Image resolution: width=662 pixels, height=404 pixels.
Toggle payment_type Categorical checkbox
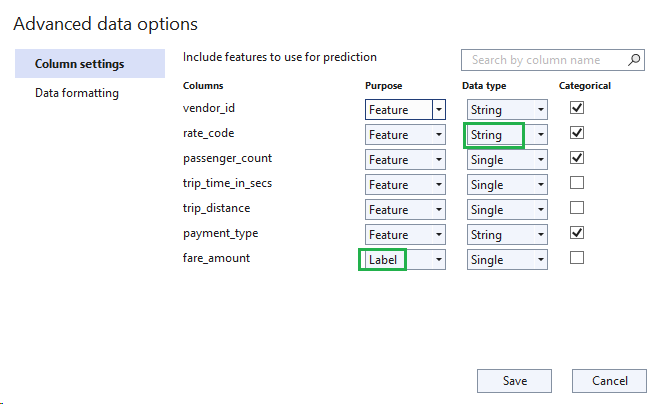pos(577,233)
